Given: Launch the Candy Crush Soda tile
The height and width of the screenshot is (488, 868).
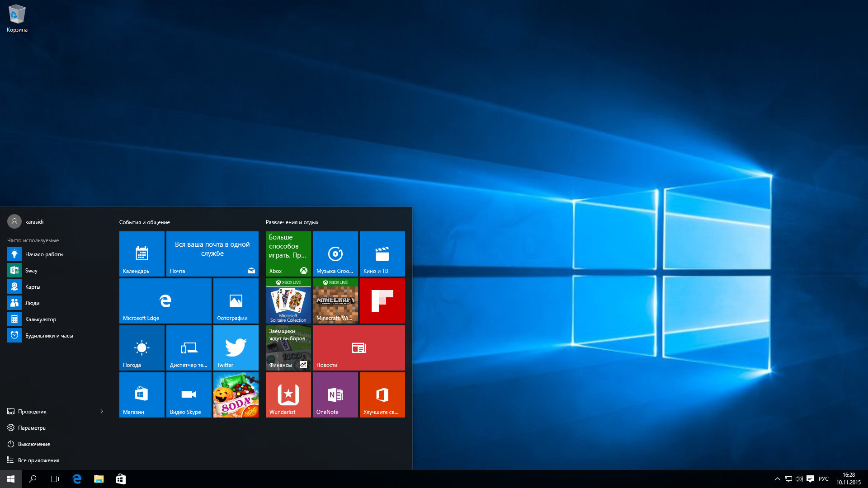Looking at the screenshot, I should tap(236, 395).
